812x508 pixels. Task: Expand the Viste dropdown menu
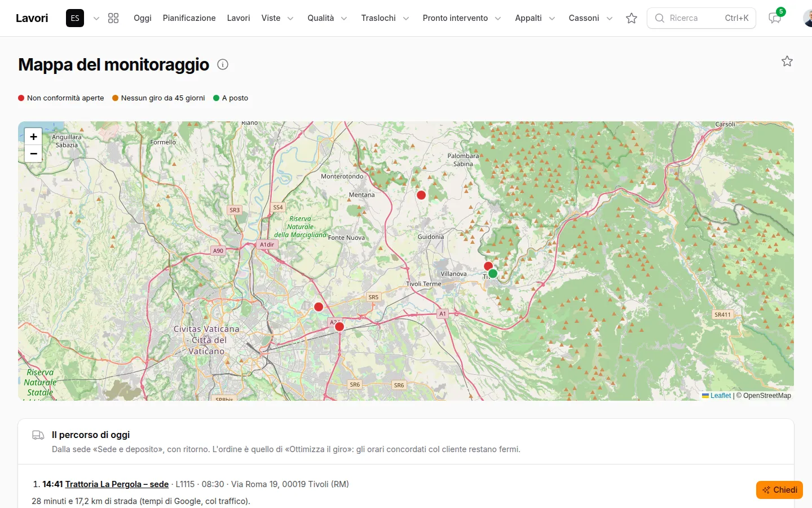tap(277, 18)
